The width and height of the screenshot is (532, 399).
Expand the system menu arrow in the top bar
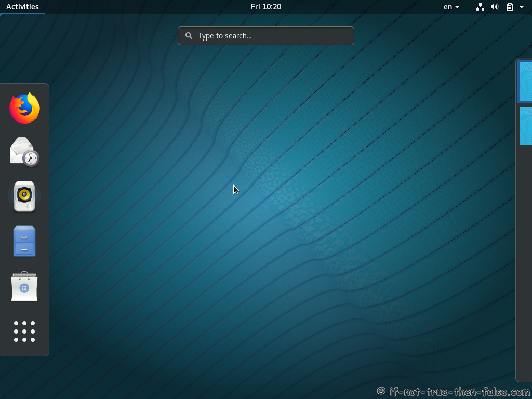(x=522, y=7)
